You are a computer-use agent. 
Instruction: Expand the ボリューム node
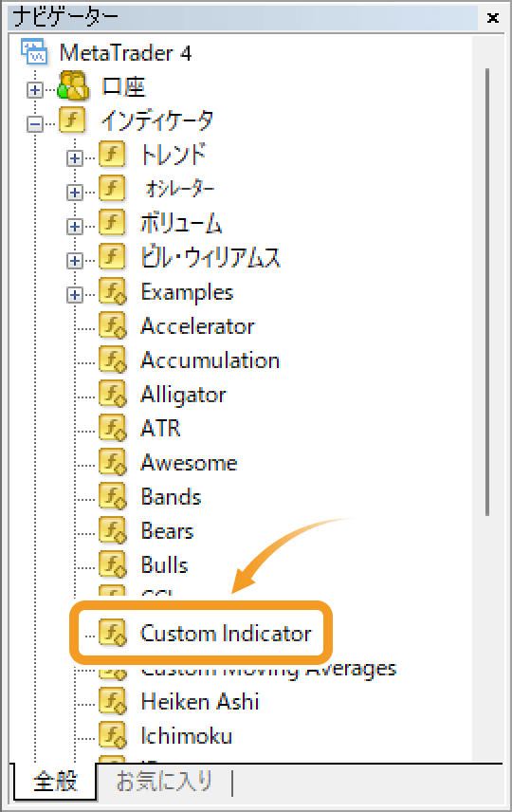pyautogui.click(x=75, y=227)
